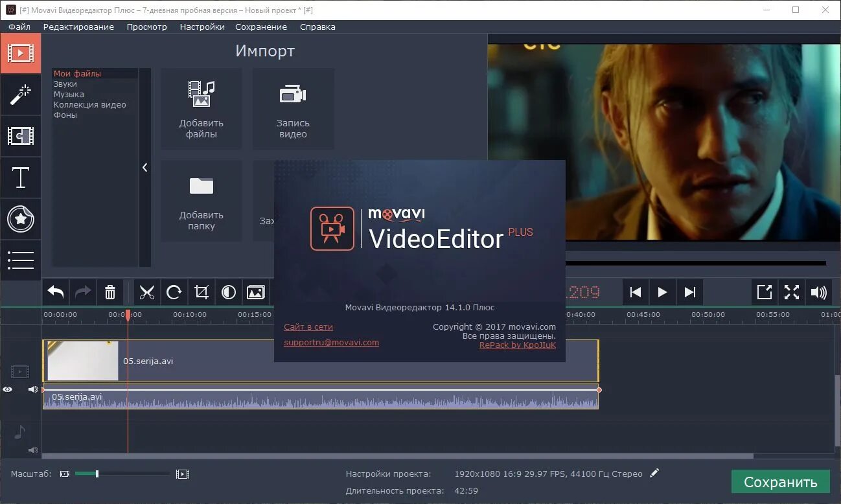Detach the preview window with export icon
Viewport: 841px width, 504px height.
click(x=765, y=293)
